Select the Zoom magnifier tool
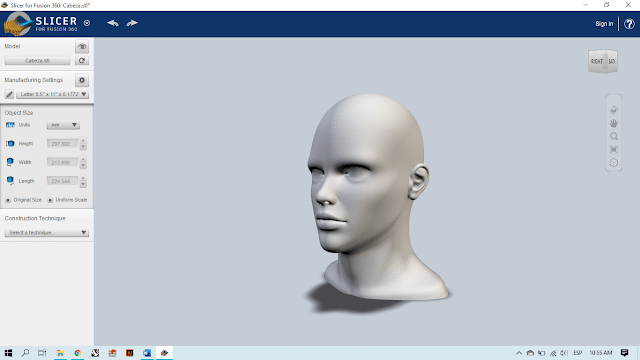The width and height of the screenshot is (640, 360). (x=613, y=136)
